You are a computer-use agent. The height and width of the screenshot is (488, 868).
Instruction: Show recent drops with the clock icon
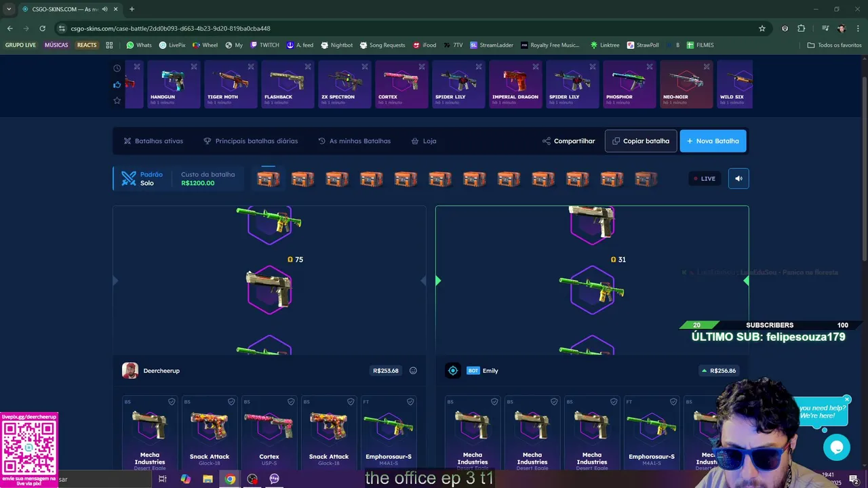[117, 68]
